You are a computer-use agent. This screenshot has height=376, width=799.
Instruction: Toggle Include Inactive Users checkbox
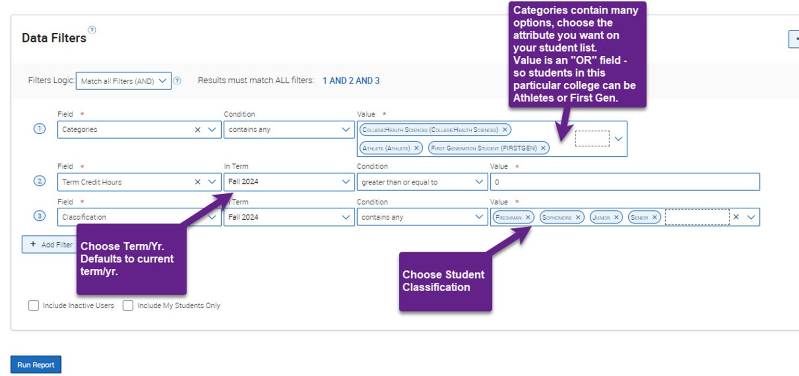tap(34, 306)
